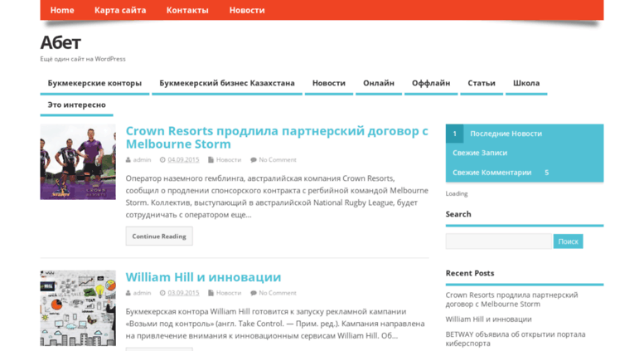
Task: Open the Crown Resorts article headline
Action: pyautogui.click(x=276, y=137)
